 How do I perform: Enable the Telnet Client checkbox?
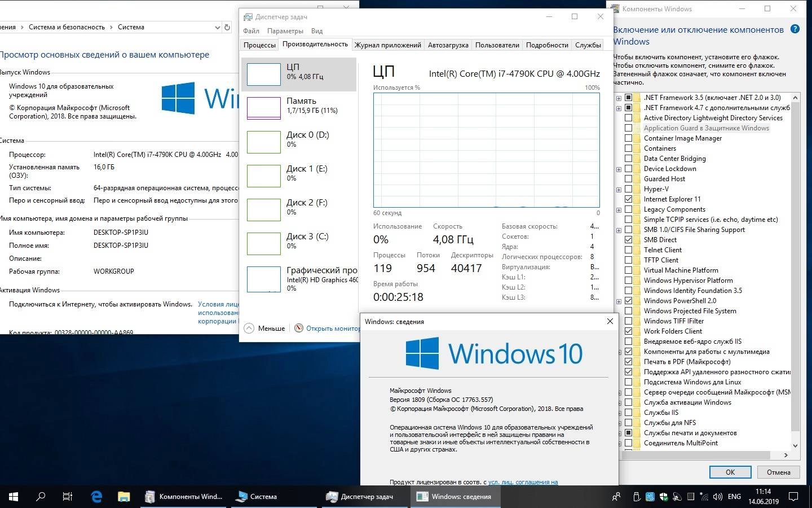tap(628, 250)
